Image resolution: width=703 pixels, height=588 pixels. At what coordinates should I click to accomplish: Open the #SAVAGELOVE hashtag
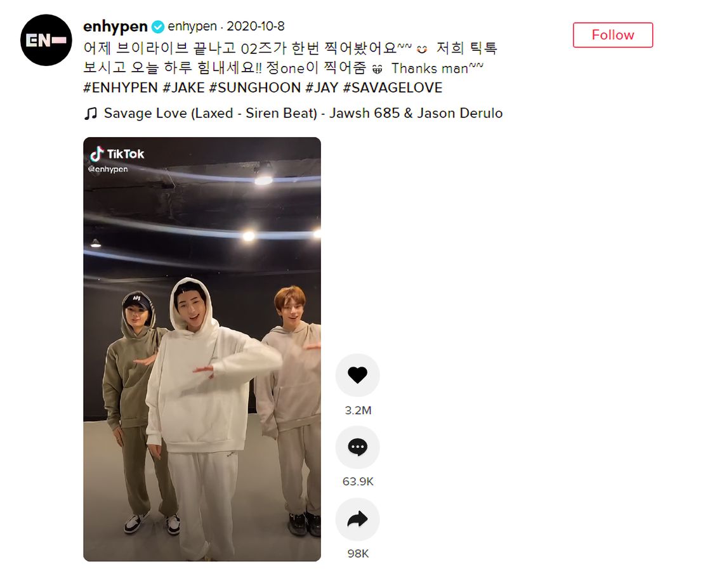[393, 88]
